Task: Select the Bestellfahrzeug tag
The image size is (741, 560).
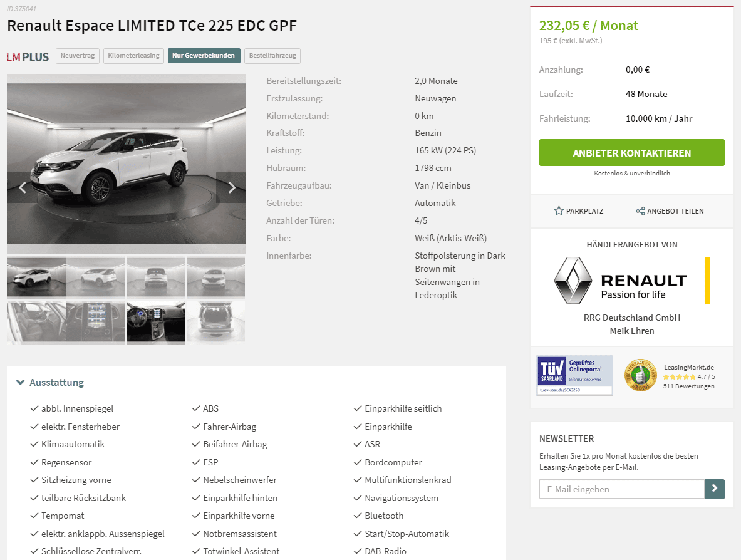Action: [272, 56]
